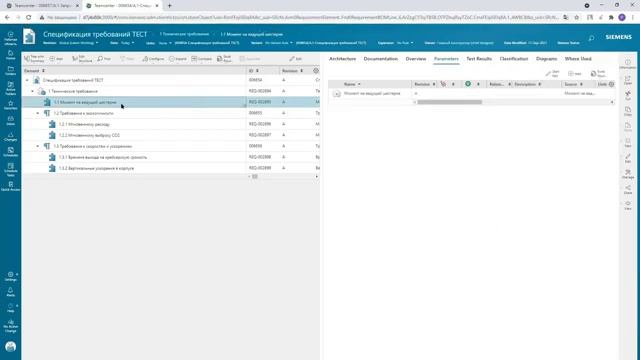Image resolution: width=640 pixels, height=360 pixels.
Task: Open Changes in the left sidebar
Action: [x=11, y=136]
